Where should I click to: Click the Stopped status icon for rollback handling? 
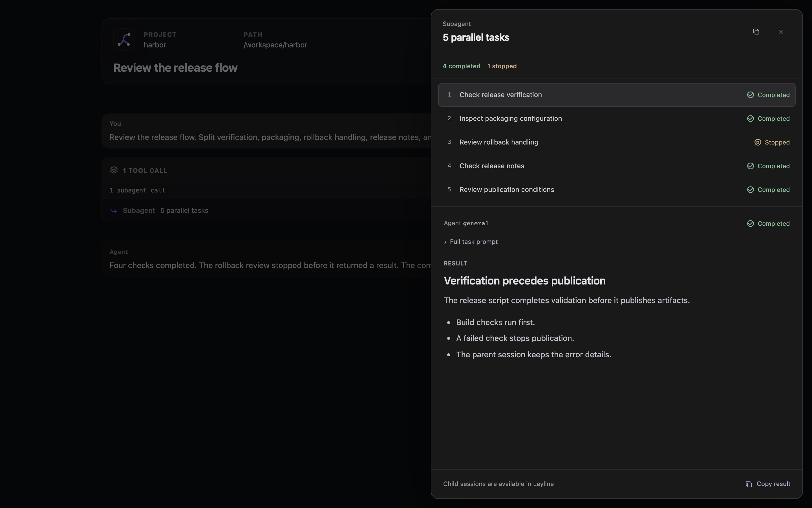(758, 143)
